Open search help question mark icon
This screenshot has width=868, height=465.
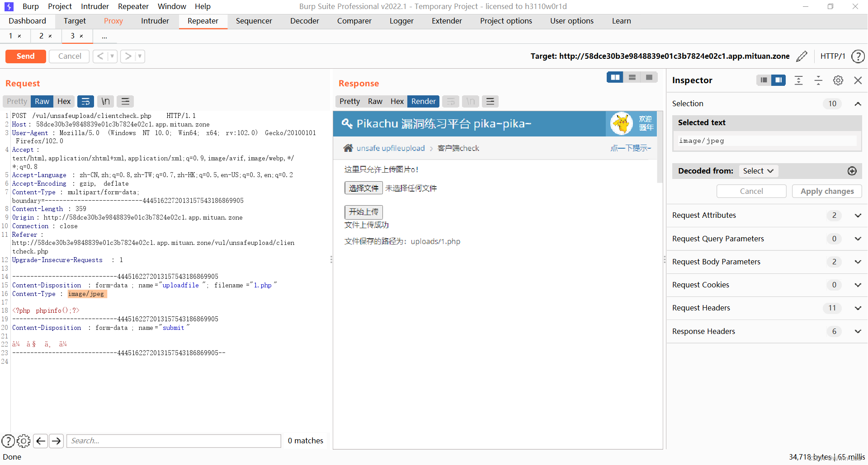click(8, 441)
